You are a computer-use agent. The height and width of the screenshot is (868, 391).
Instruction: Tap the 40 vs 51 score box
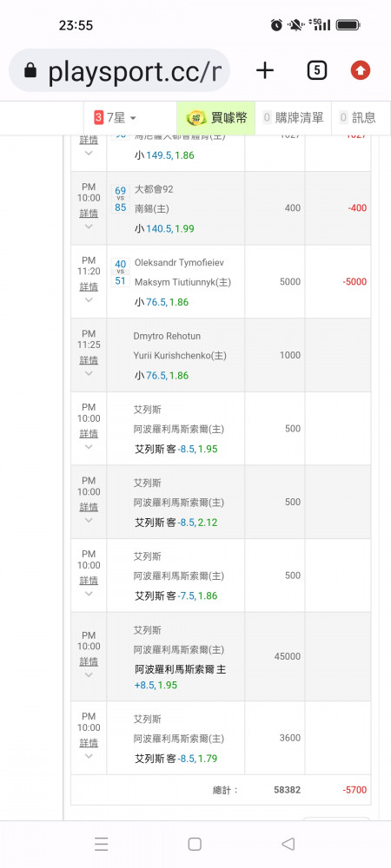tap(120, 273)
